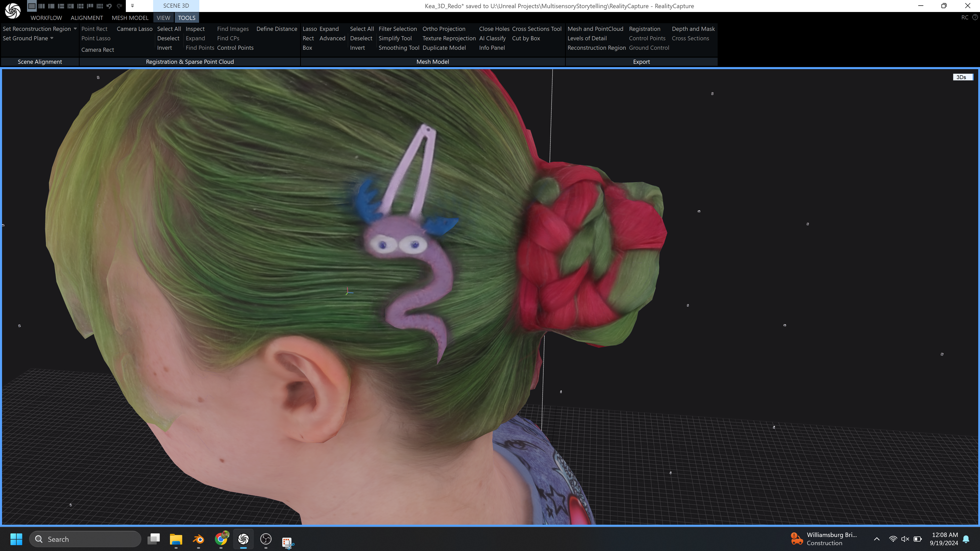980x551 pixels.
Task: Activate the Rect mesh selection tool
Action: tap(308, 39)
